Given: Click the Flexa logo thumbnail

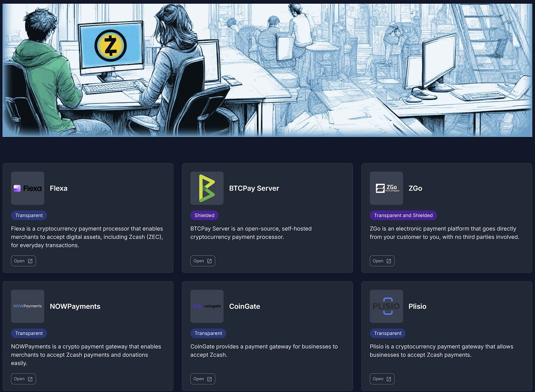Looking at the screenshot, I should point(28,188).
